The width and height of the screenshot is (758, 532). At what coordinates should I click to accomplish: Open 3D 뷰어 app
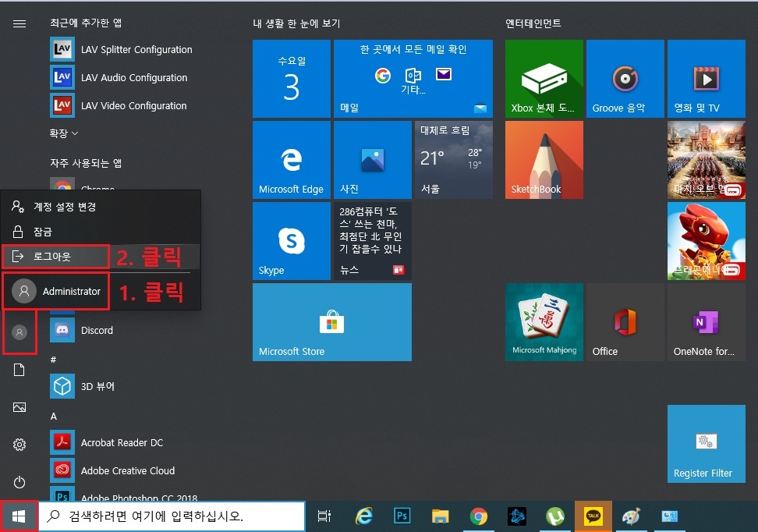83,386
